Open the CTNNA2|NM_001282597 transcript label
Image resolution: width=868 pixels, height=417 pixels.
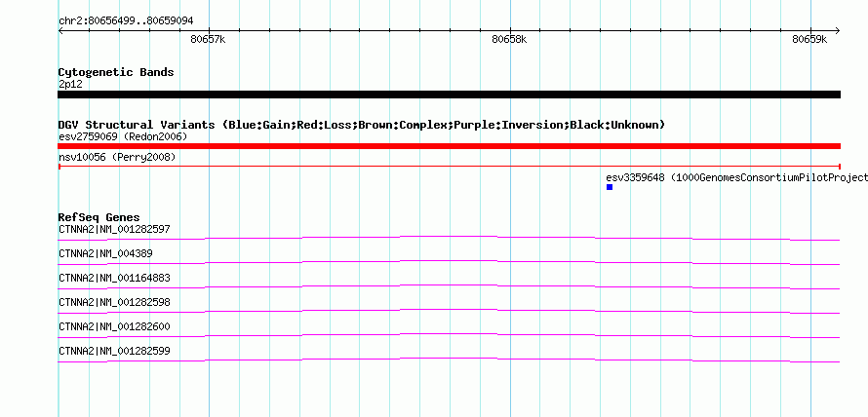point(114,229)
